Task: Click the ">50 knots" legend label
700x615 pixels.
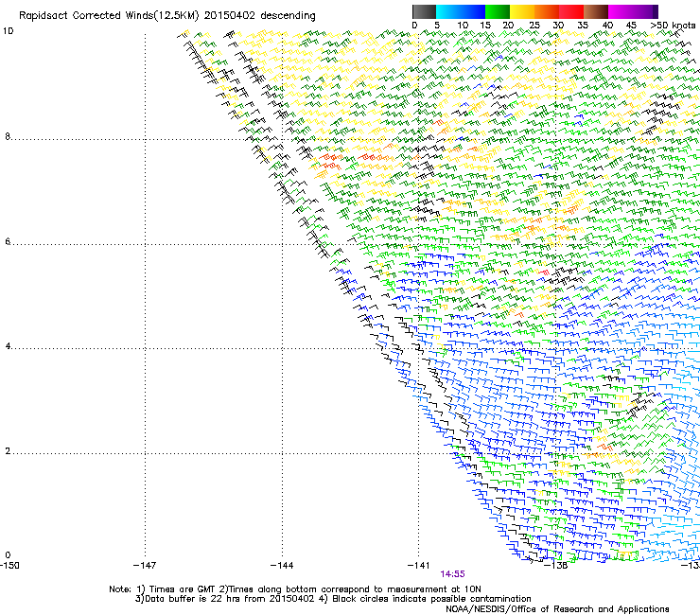Action: 673,26
